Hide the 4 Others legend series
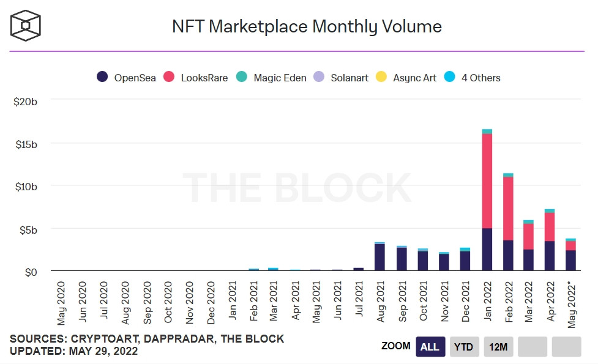598x364 pixels. point(480,78)
